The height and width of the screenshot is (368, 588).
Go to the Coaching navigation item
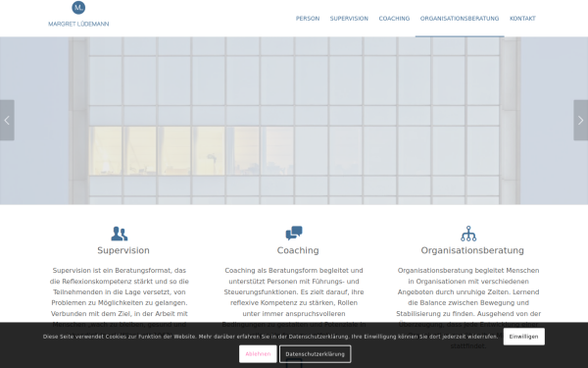[x=394, y=19]
